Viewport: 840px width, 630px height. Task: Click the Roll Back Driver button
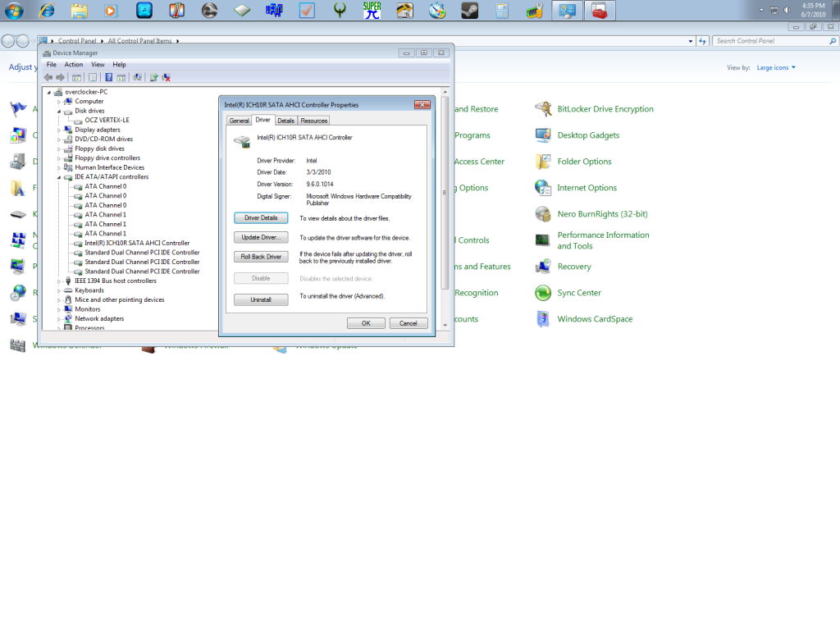[x=261, y=257]
